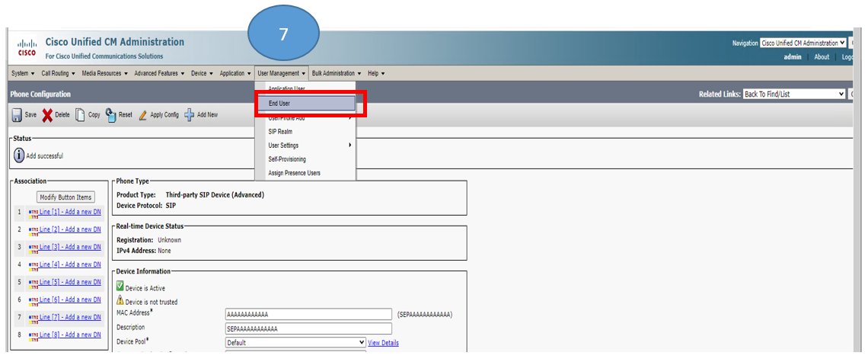Viewport: 868px width, 359px height.
Task: Click the admin user name
Action: 792,57
